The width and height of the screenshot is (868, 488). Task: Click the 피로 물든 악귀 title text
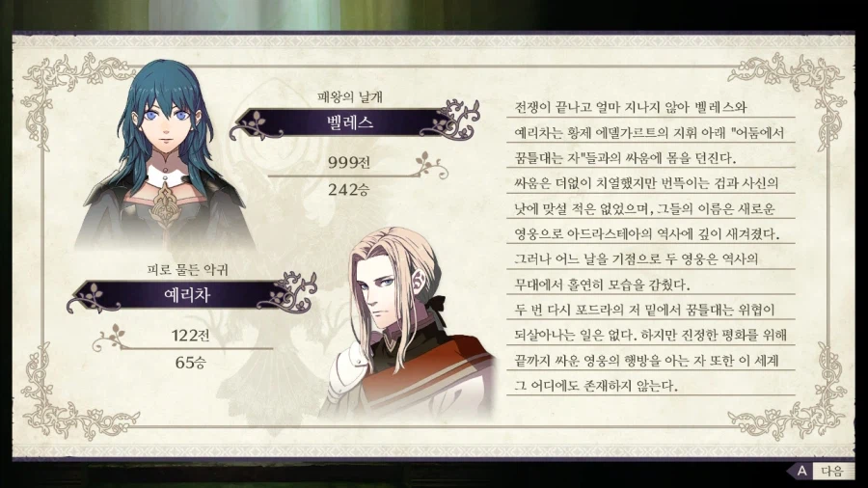tap(187, 270)
